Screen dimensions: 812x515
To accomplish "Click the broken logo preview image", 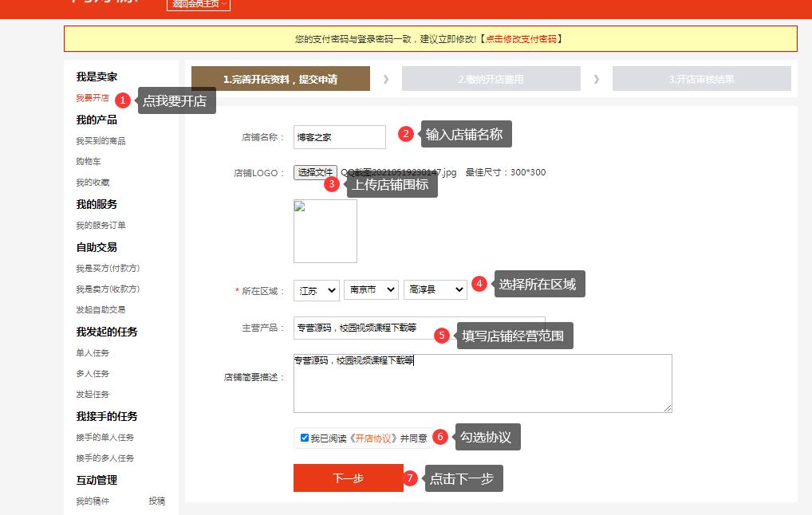I will coord(325,230).
